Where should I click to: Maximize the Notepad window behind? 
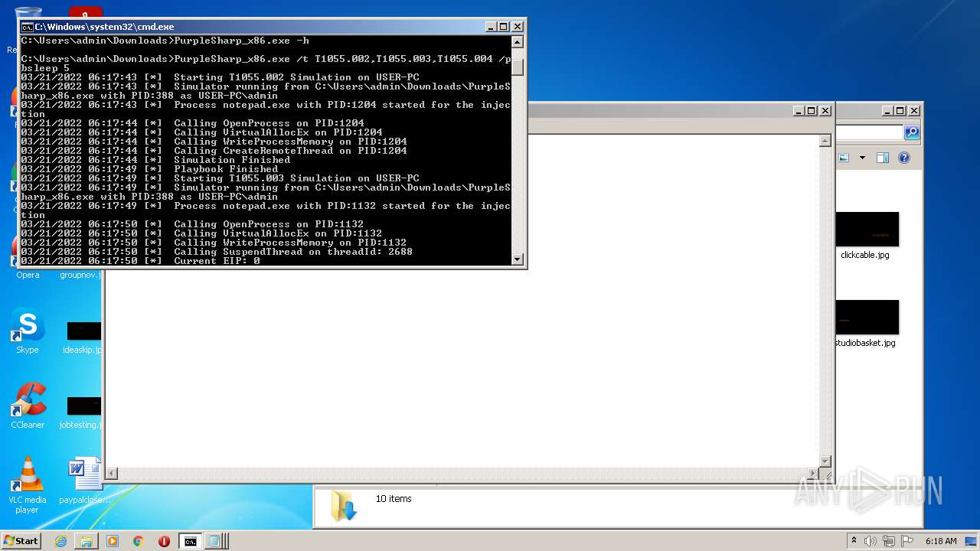click(x=812, y=111)
